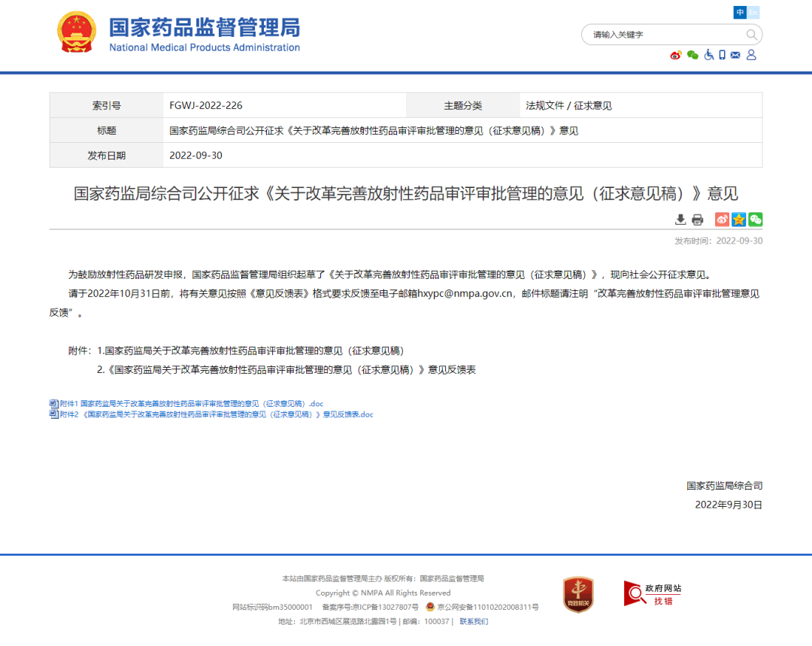The height and width of the screenshot is (646, 812).
Task: Share article to Weibo via red button
Action: 722,220
